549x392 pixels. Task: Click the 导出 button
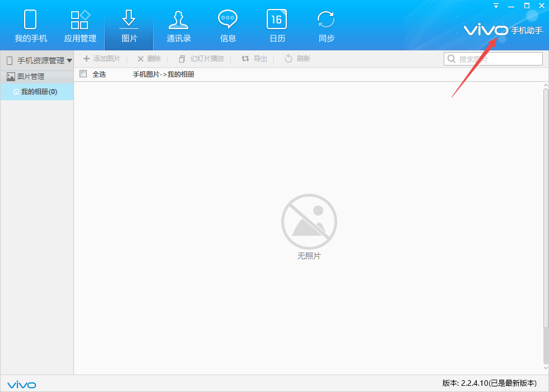coord(253,59)
